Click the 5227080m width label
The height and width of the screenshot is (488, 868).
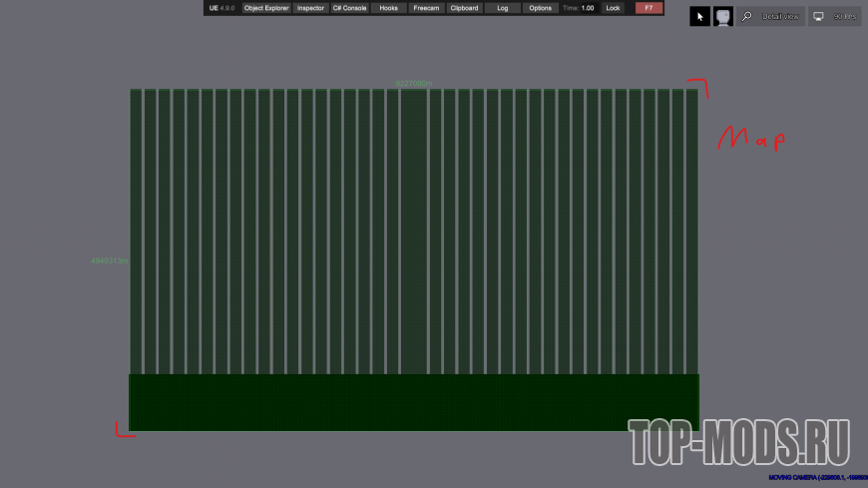click(414, 84)
